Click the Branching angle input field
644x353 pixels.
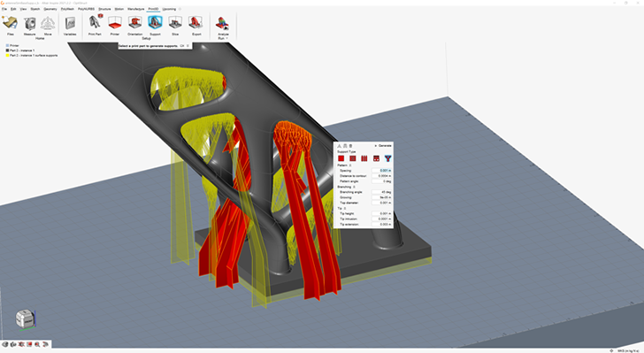[381, 192]
